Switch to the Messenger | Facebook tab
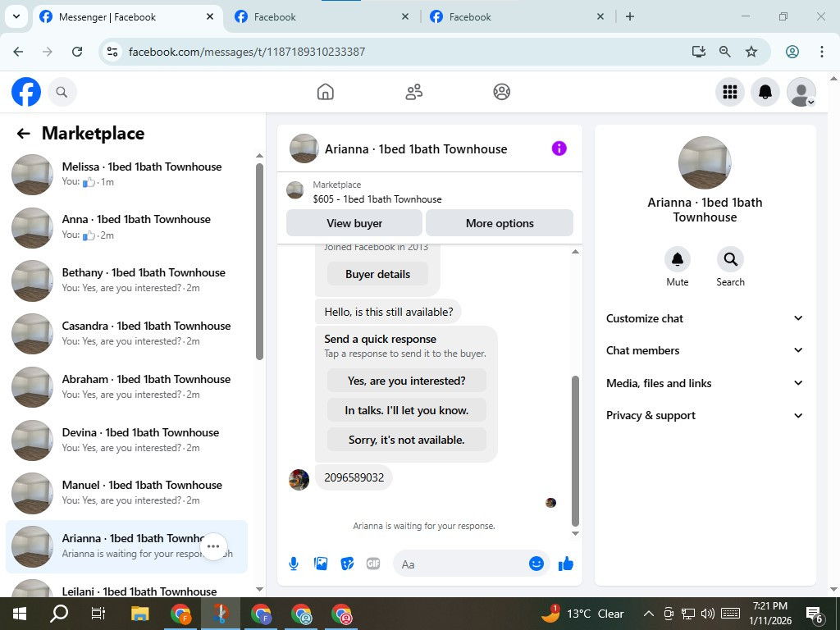The width and height of the screenshot is (840, 630). tap(127, 17)
